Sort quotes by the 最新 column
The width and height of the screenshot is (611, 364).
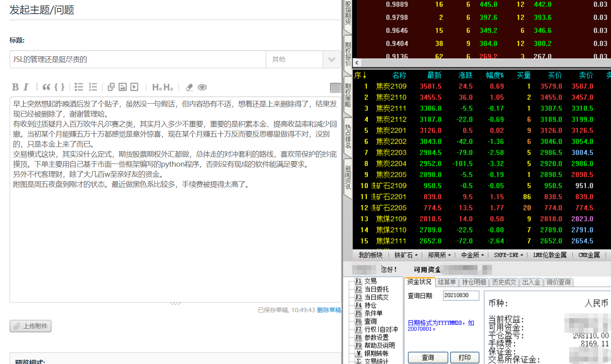point(434,75)
